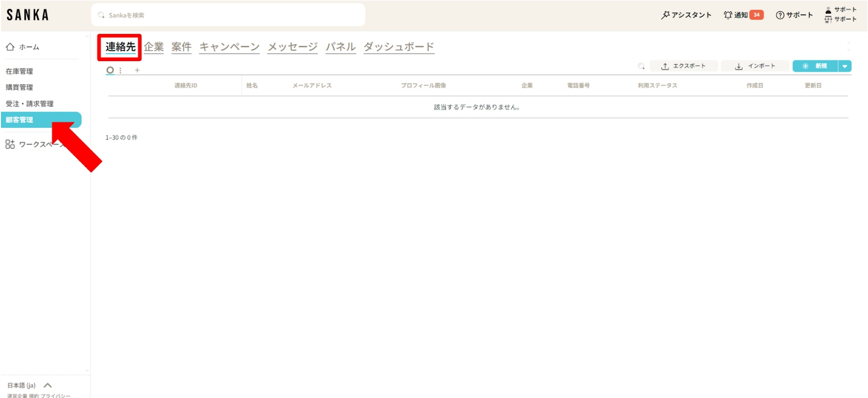Open ワークスペース in the sidebar
The image size is (868, 398).
tap(36, 145)
